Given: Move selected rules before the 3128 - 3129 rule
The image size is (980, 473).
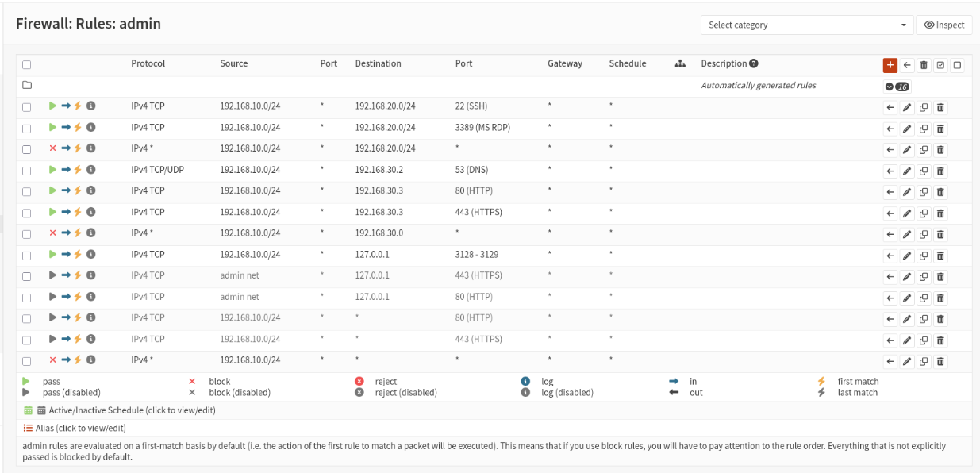Looking at the screenshot, I should [x=890, y=256].
